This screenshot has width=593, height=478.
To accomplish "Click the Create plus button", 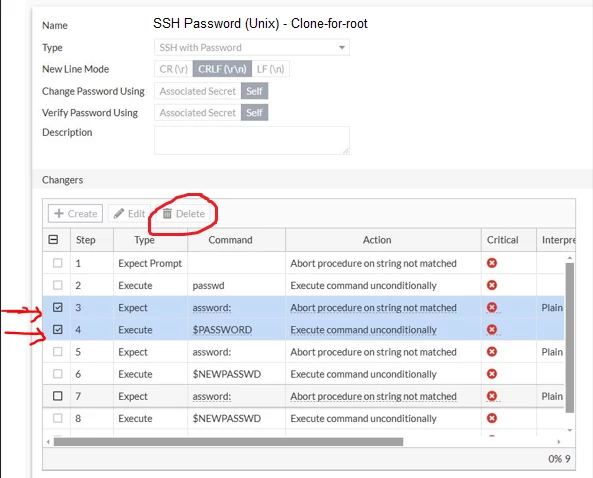I will pos(75,214).
